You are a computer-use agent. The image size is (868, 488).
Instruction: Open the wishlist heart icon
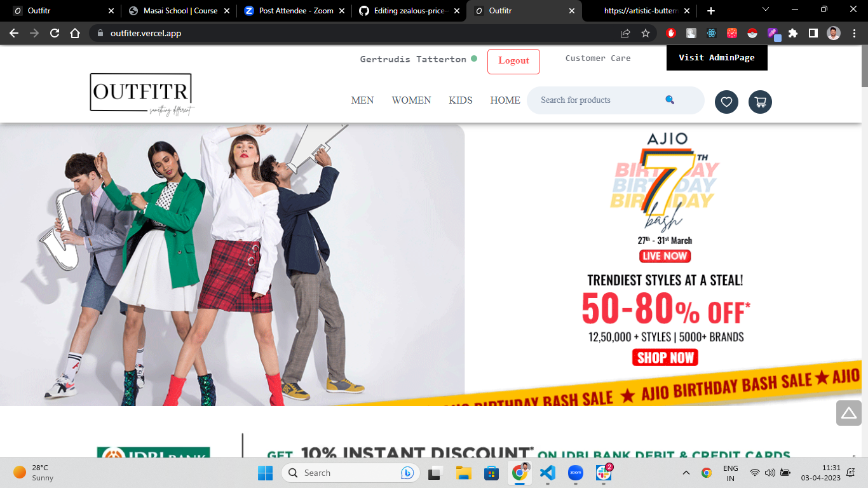tap(726, 102)
